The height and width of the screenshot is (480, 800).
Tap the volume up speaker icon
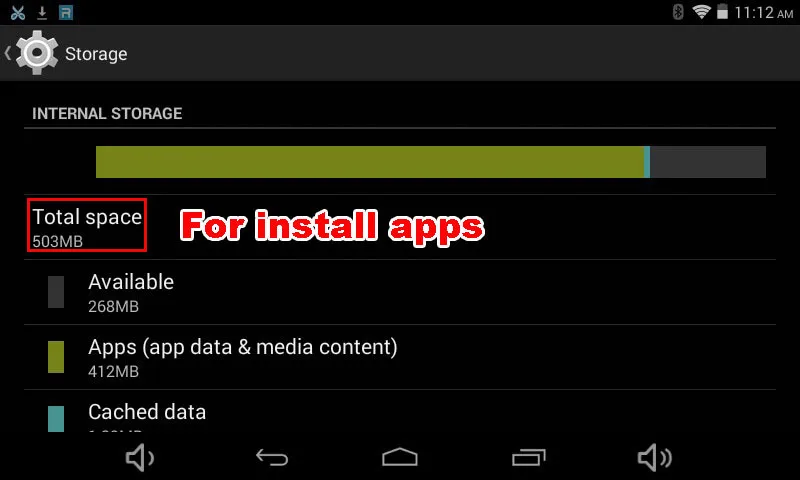[x=655, y=457]
